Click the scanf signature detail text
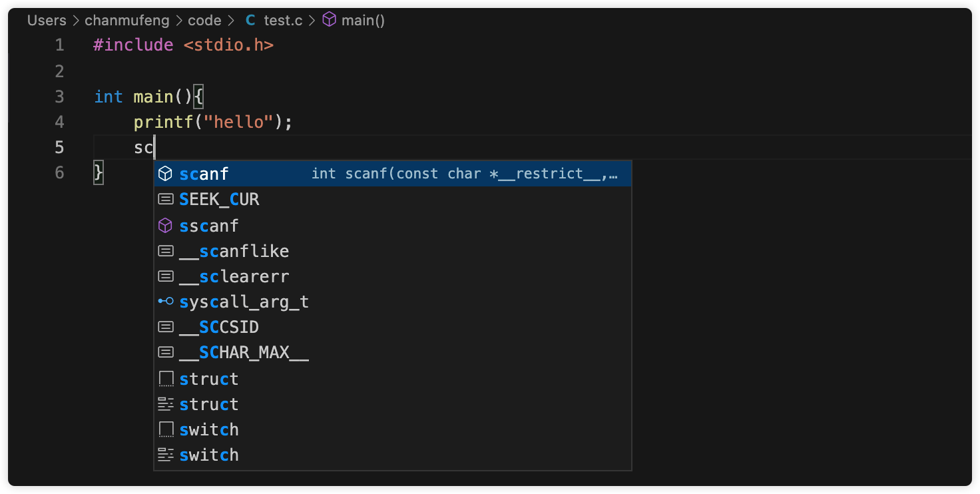Screen dimensions: 980x494 (x=465, y=174)
